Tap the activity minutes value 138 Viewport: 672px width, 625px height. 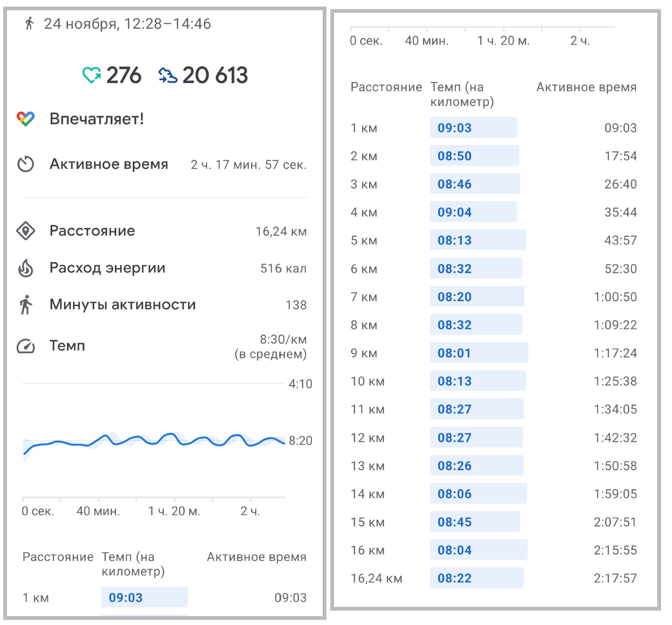click(296, 305)
